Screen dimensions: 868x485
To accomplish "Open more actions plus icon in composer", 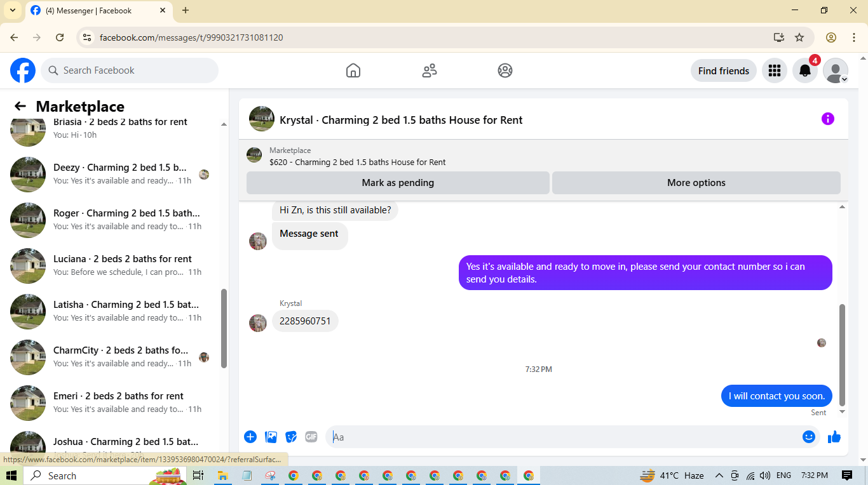I will click(x=250, y=437).
